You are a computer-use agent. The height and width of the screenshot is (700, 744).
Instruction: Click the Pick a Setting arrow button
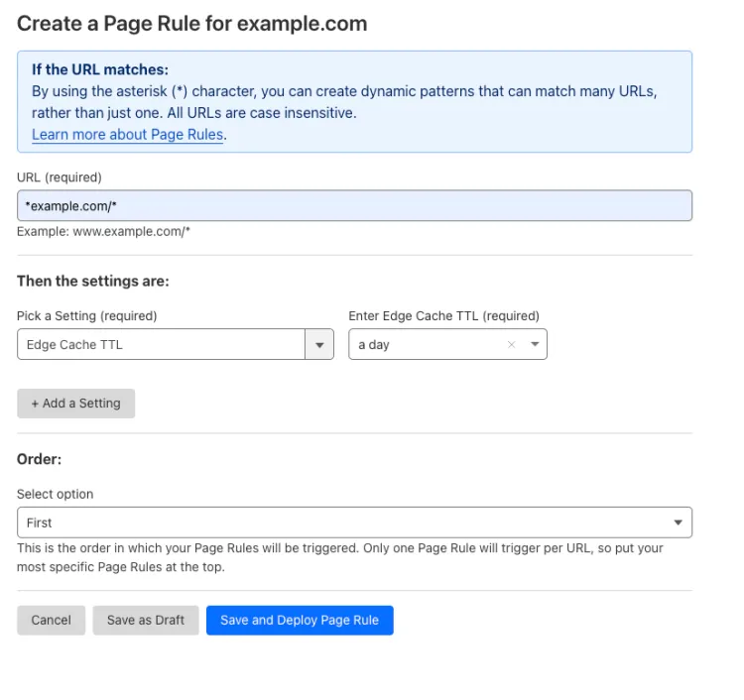click(x=318, y=345)
